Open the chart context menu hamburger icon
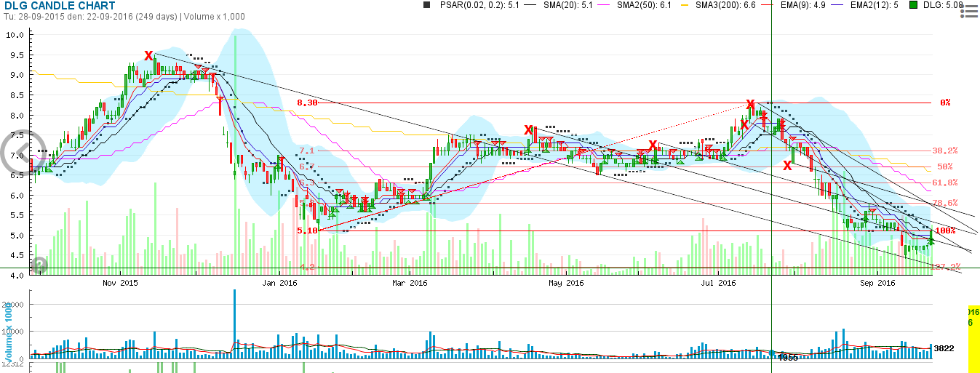Screen dimensions: 980x373 (968, 11)
